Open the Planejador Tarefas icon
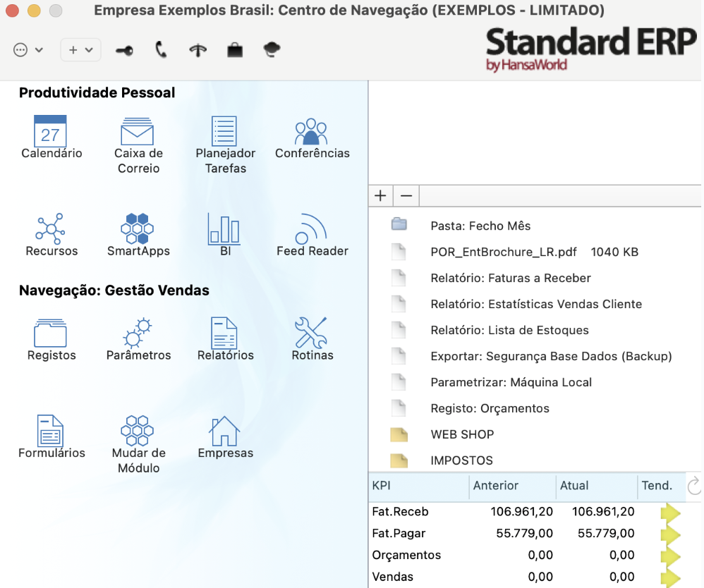Viewport: 704px width, 588px height. 225,131
